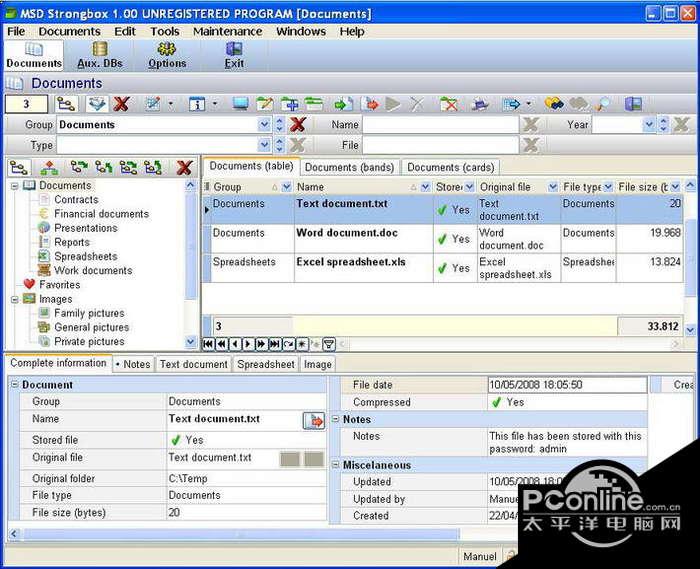The height and width of the screenshot is (569, 700).
Task: Click the table vertical scrollbar up arrow
Action: [690, 186]
